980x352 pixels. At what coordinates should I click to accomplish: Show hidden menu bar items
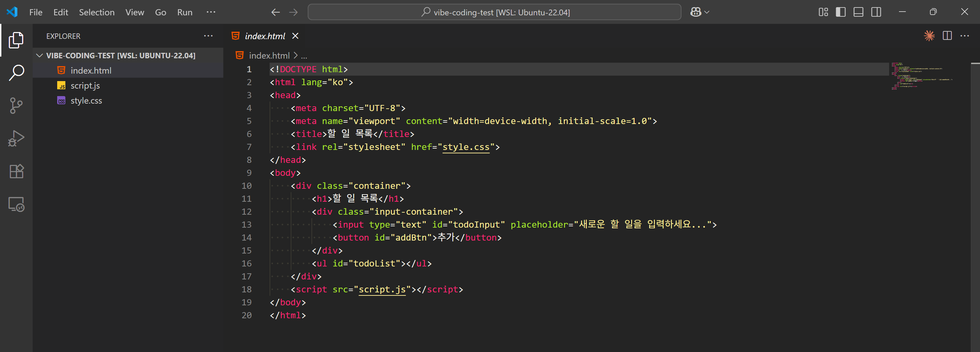(x=211, y=12)
